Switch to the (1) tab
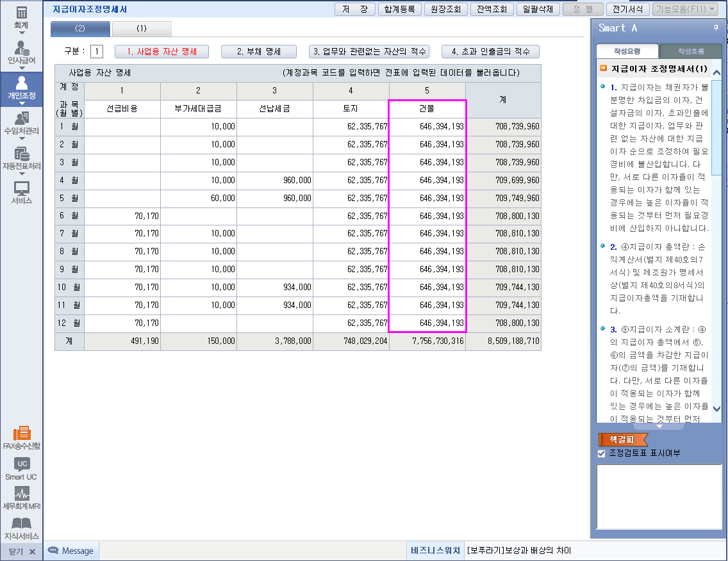 [142, 28]
